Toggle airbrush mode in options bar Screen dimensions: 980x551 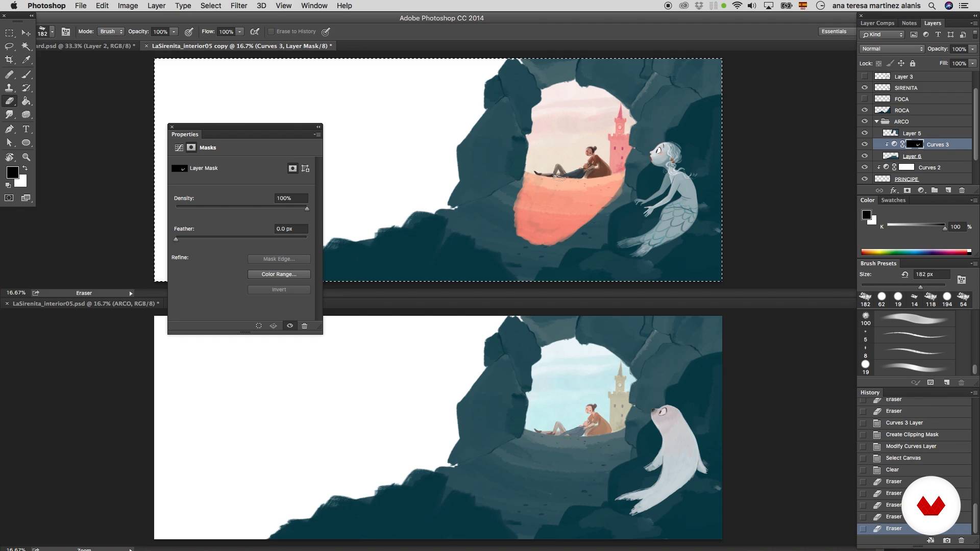pos(255,32)
